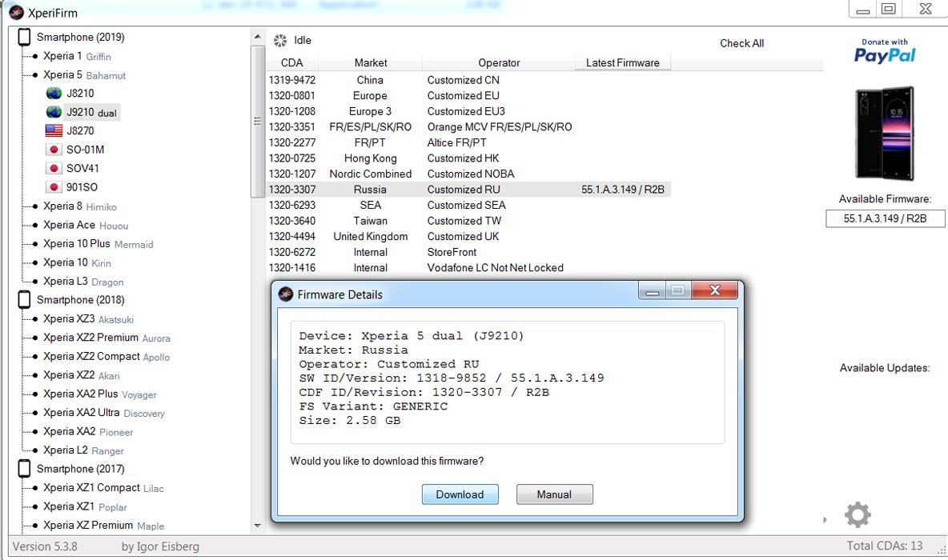
Task: Select the Customized UK firmware row
Action: click(x=463, y=237)
